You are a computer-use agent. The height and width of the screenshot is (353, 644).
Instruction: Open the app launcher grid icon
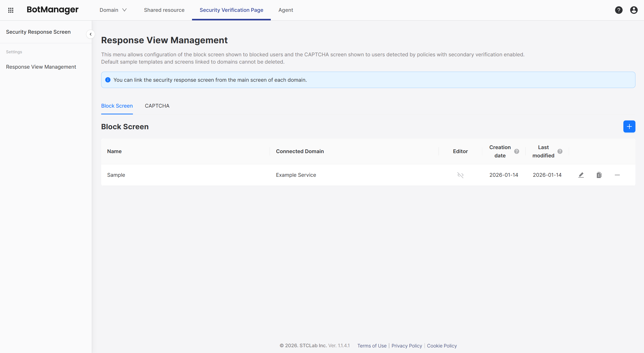11,10
